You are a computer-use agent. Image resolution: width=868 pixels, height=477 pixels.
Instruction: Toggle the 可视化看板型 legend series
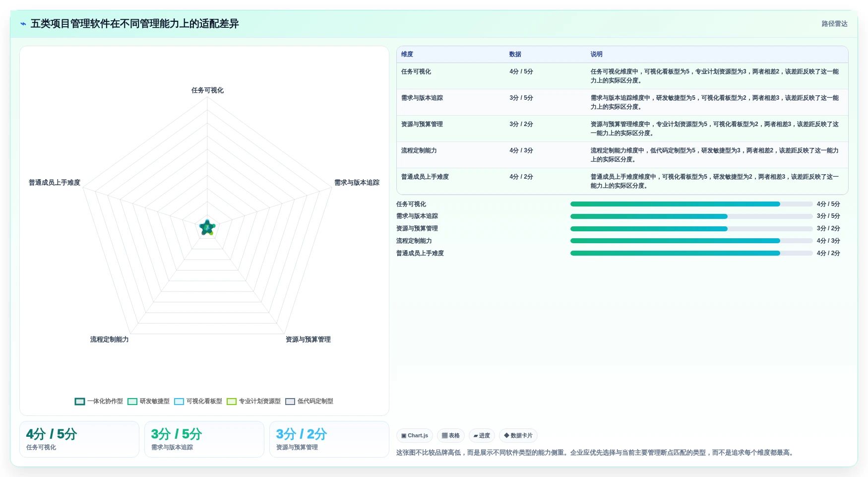[198, 401]
